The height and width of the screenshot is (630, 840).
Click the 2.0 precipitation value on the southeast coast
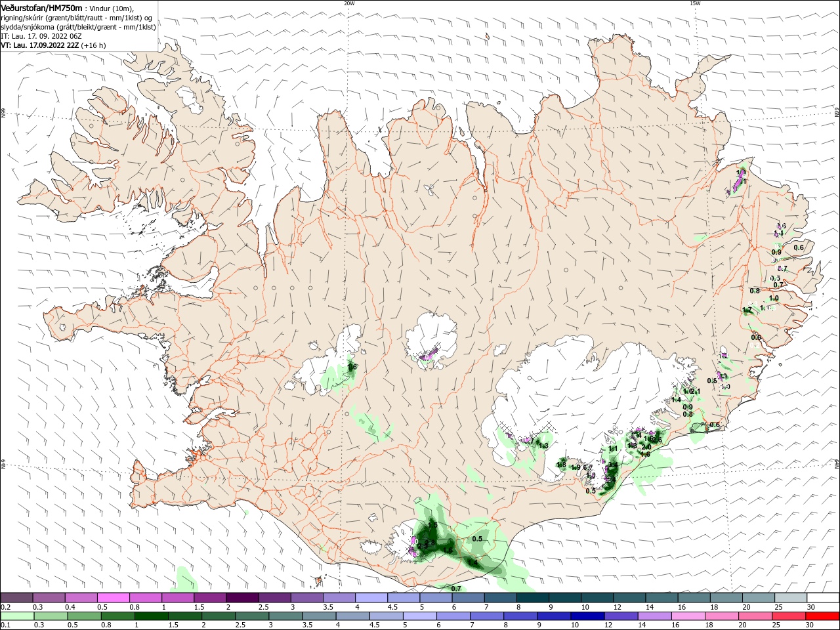click(x=646, y=447)
